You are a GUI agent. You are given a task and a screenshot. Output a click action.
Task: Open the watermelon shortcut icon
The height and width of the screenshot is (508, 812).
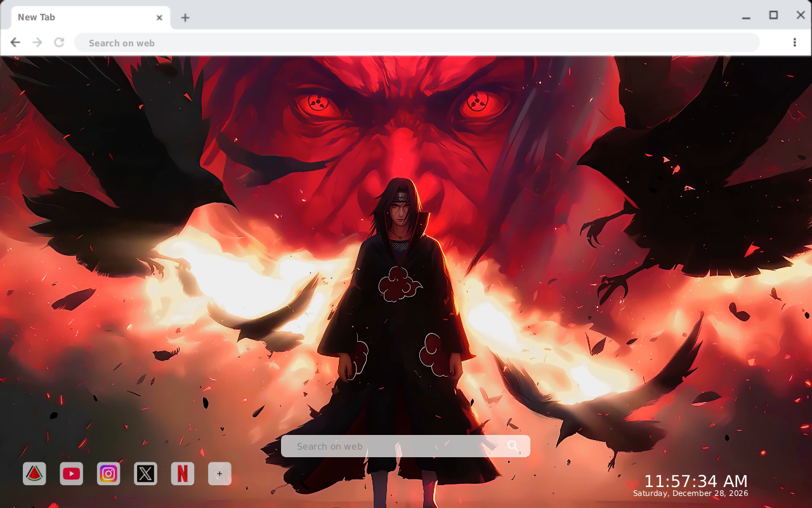pos(34,474)
